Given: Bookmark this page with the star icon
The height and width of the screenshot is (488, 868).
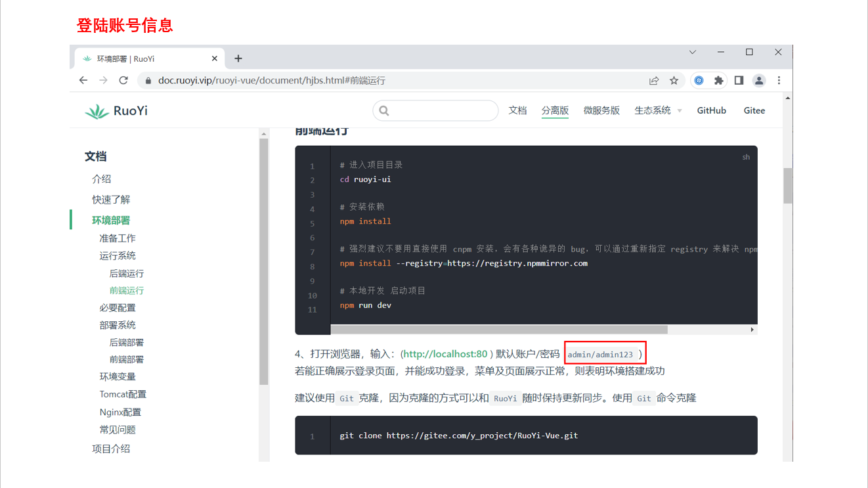Looking at the screenshot, I should [674, 80].
